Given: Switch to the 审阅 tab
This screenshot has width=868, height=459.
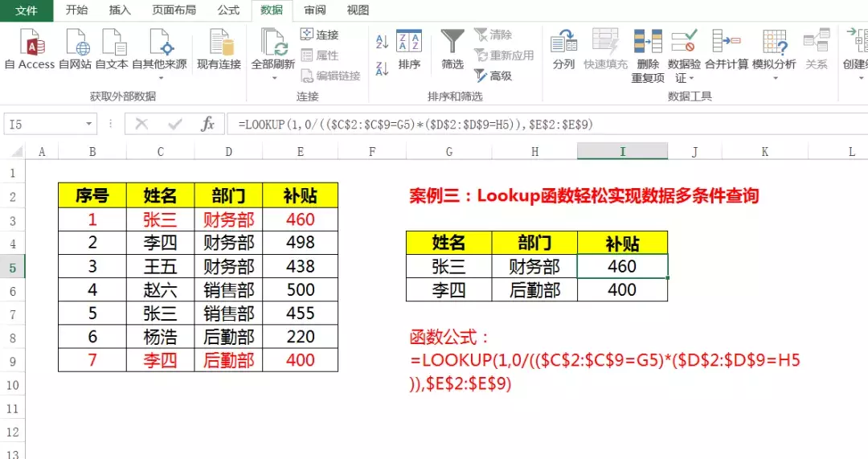Looking at the screenshot, I should 315,10.
